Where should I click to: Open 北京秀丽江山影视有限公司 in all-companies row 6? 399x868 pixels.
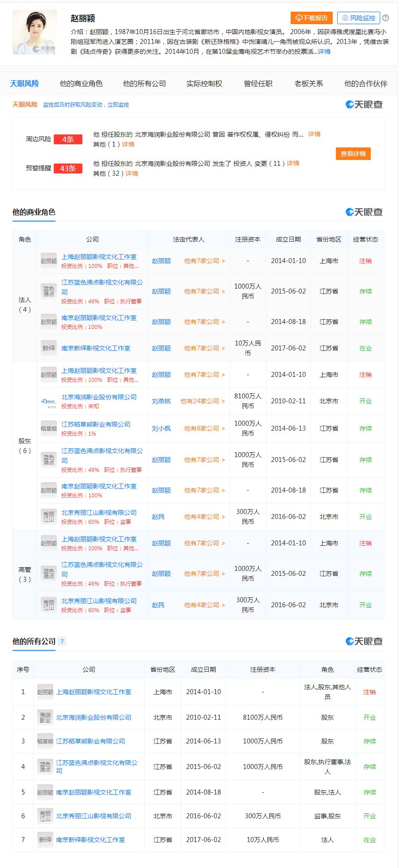pos(94,816)
